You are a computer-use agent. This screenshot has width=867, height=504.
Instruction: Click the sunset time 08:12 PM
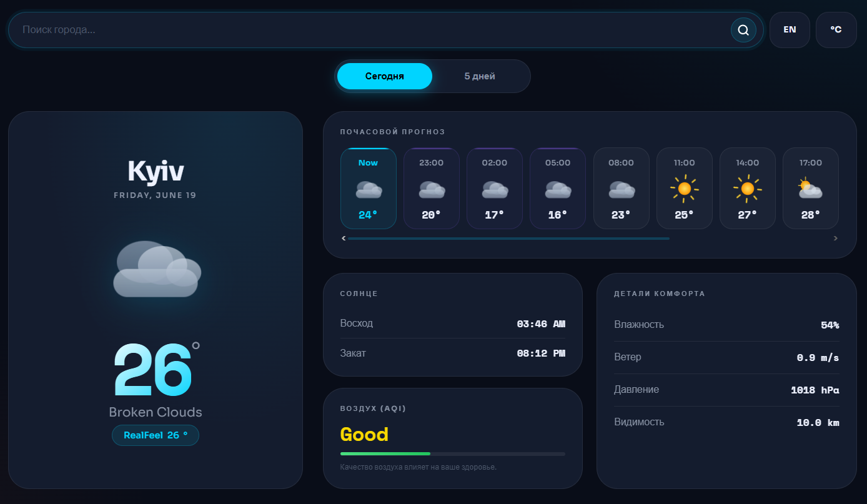(541, 353)
